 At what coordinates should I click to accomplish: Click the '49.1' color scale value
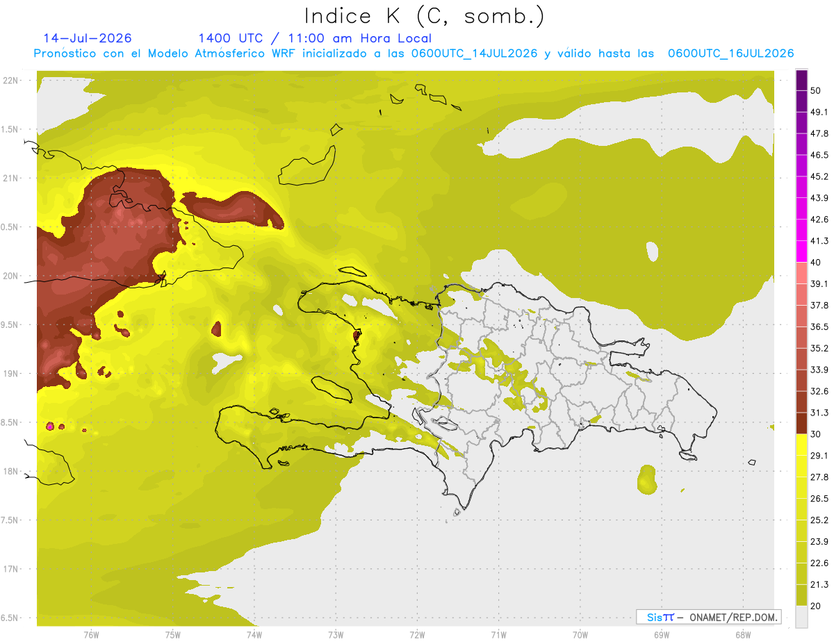click(819, 112)
